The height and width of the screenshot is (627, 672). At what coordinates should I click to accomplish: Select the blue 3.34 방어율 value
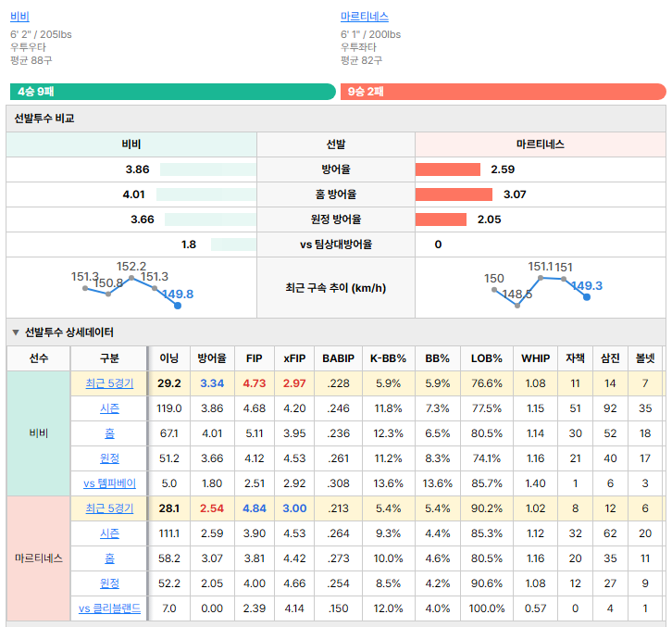[212, 383]
